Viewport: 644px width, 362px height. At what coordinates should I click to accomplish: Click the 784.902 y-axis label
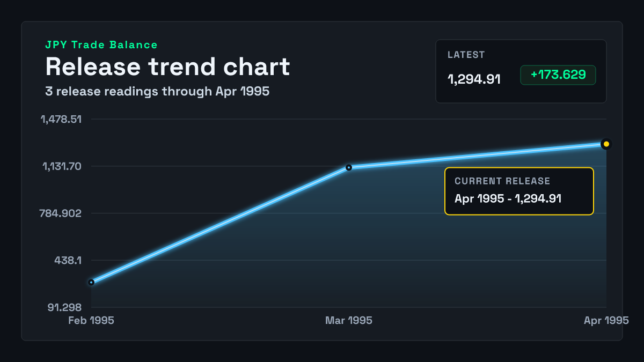tap(61, 213)
